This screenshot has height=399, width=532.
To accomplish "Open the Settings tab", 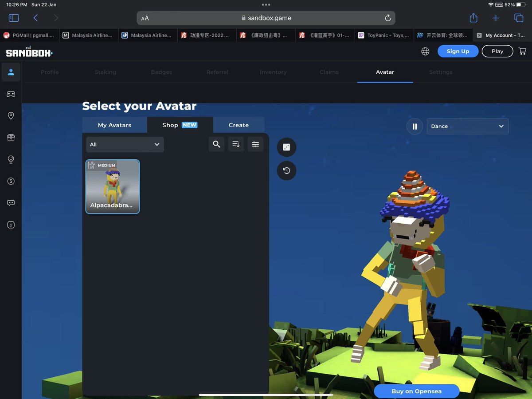I will point(441,72).
